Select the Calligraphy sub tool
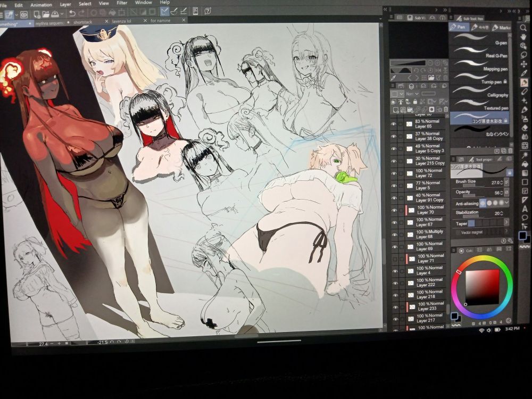 pyautogui.click(x=480, y=92)
